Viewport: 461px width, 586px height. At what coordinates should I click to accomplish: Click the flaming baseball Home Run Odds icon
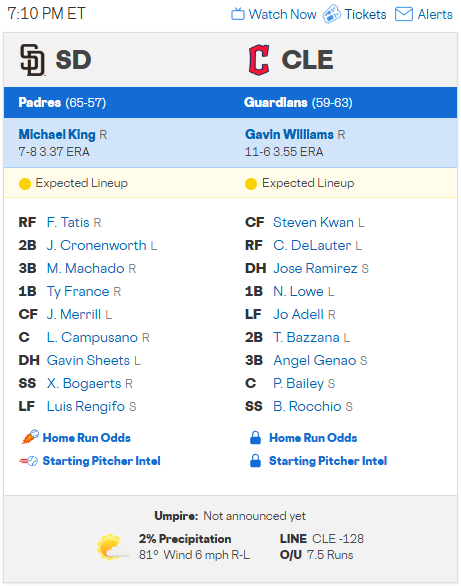(x=30, y=437)
